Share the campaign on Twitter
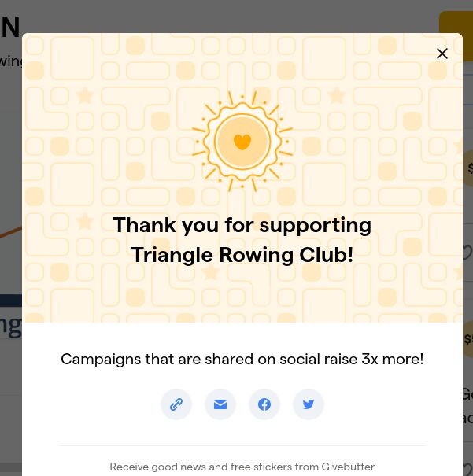The height and width of the screenshot is (476, 473). click(309, 404)
